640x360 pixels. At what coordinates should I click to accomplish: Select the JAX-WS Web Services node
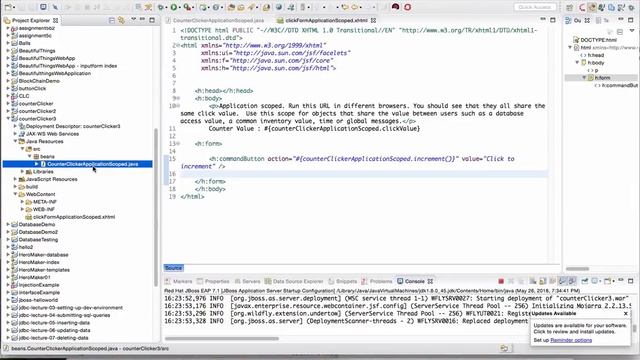[52, 134]
